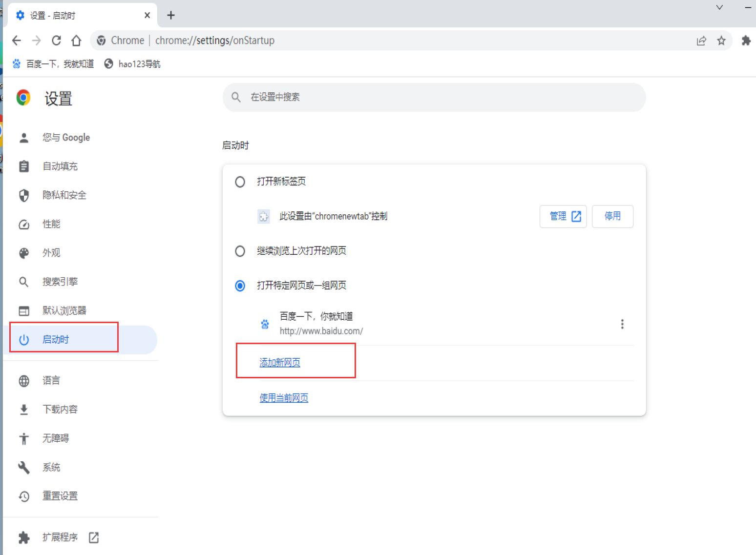The width and height of the screenshot is (756, 555).
Task: Bookmark this page with star icon
Action: pos(721,41)
